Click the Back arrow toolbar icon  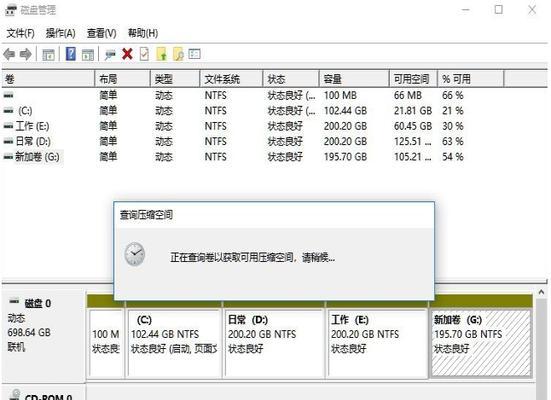coord(9,54)
